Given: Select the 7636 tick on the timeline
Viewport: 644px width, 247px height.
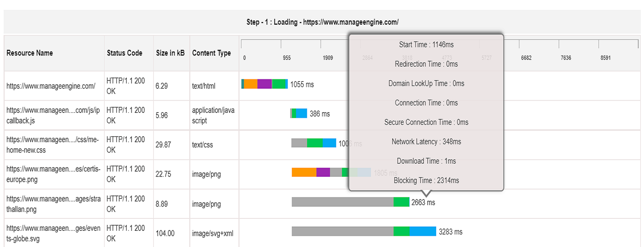Looking at the screenshot, I should coord(565,58).
